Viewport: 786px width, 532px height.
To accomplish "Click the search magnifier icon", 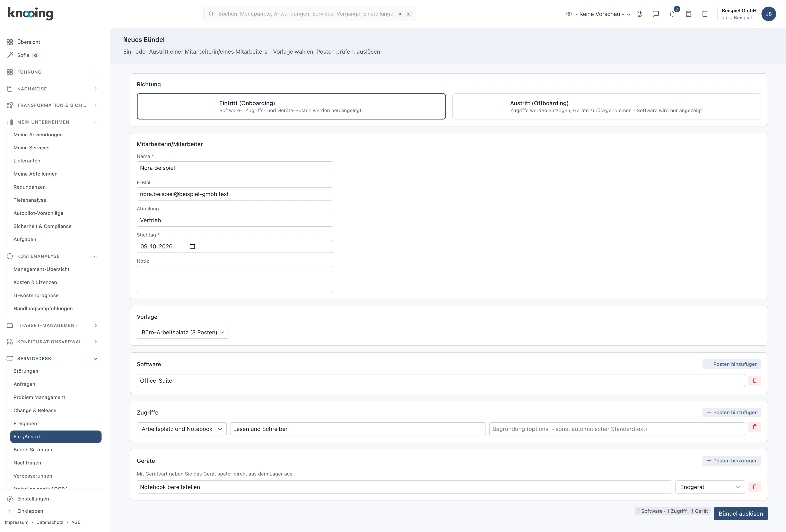I will pyautogui.click(x=211, y=14).
